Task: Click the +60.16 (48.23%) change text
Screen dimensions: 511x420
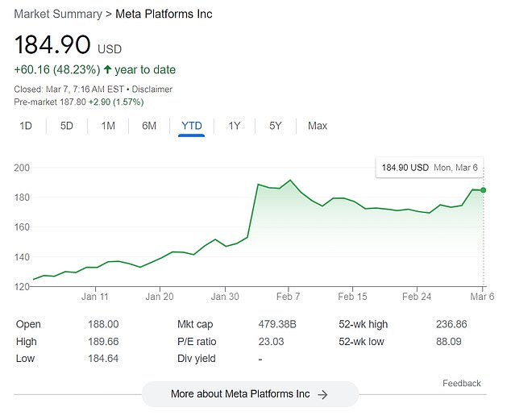Action: tap(57, 69)
